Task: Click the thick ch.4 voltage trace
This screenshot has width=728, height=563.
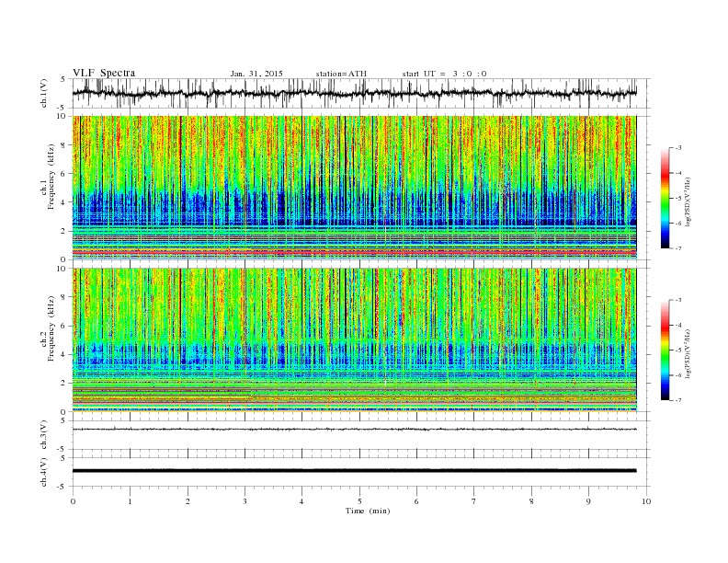Action: pyautogui.click(x=354, y=471)
